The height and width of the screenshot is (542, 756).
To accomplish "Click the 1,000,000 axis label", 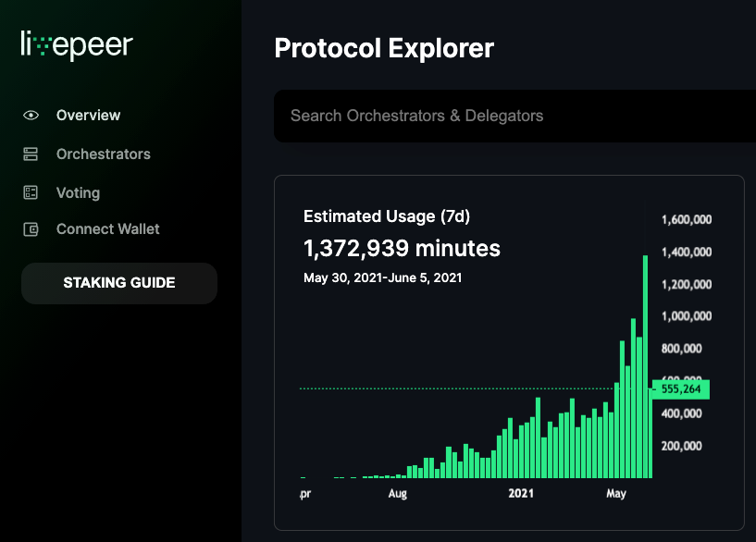I will click(687, 316).
